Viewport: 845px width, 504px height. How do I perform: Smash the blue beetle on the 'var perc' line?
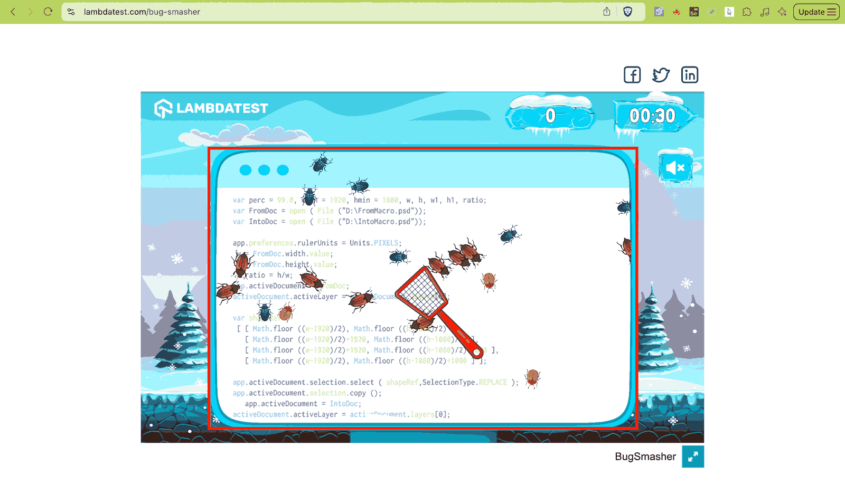[x=309, y=196]
